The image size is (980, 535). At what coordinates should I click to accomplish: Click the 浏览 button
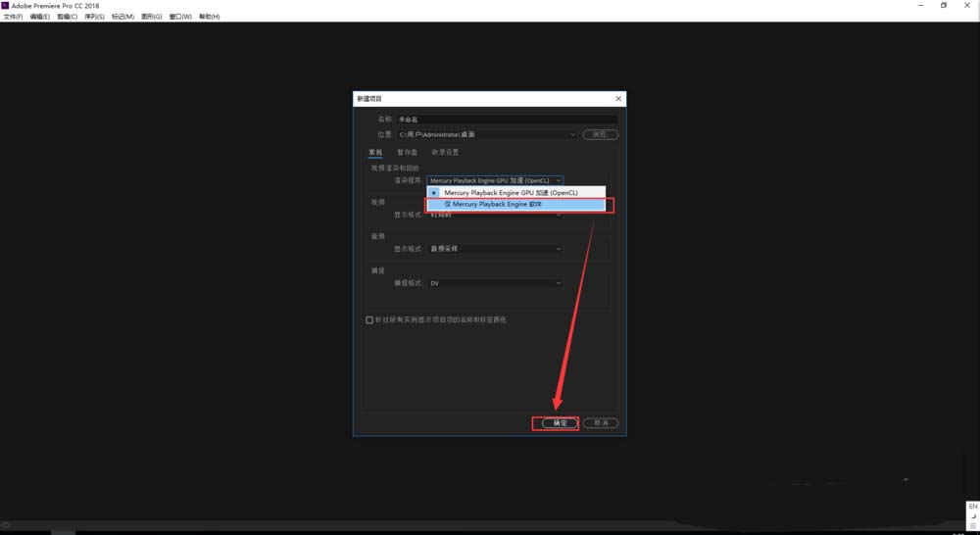click(600, 134)
